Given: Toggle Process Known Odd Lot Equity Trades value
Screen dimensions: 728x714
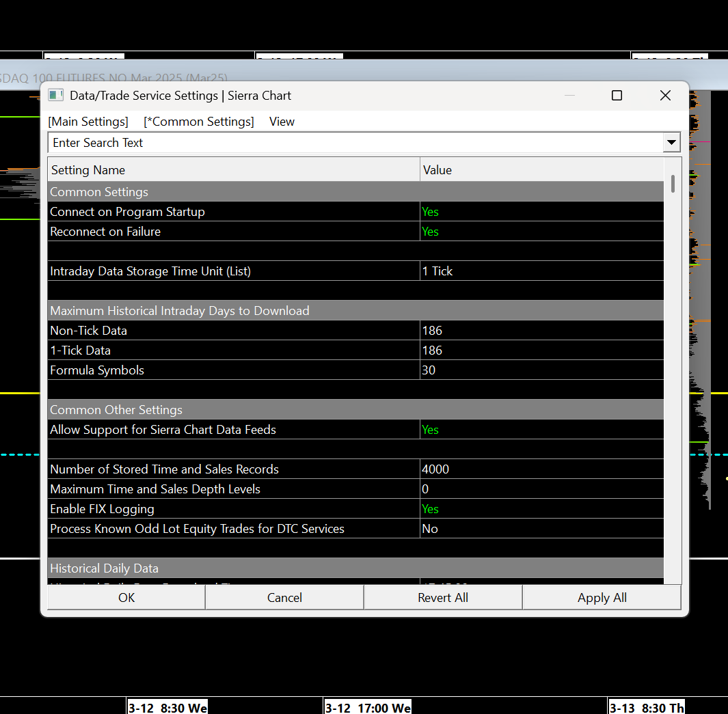Looking at the screenshot, I should pos(541,529).
